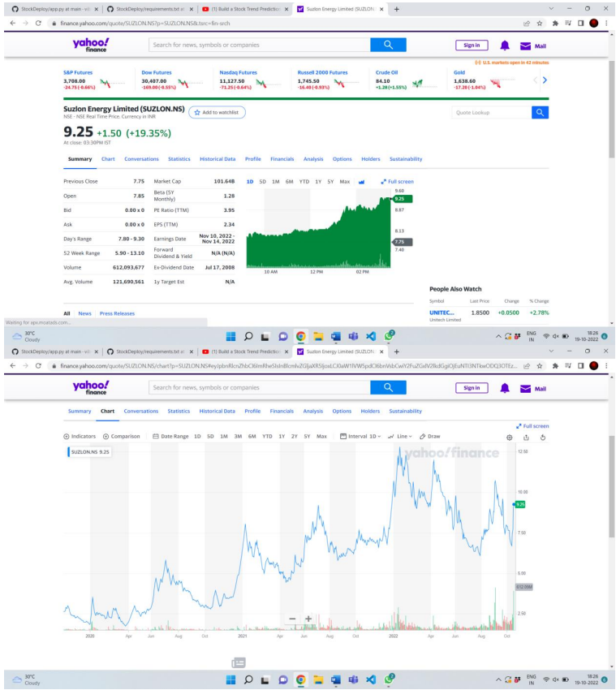This screenshot has width=616, height=690.
Task: Zoom in chart with the plus button
Action: coord(308,619)
